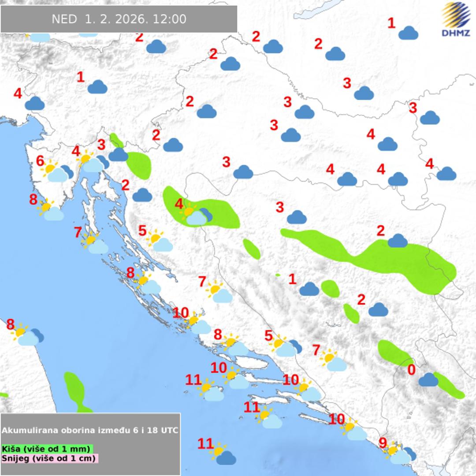
Task: Click the green rain patch above the legend box
Action: pos(74,390)
